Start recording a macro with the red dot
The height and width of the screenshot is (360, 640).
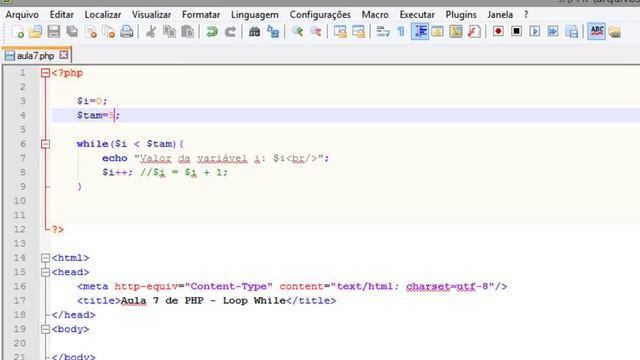[498, 32]
